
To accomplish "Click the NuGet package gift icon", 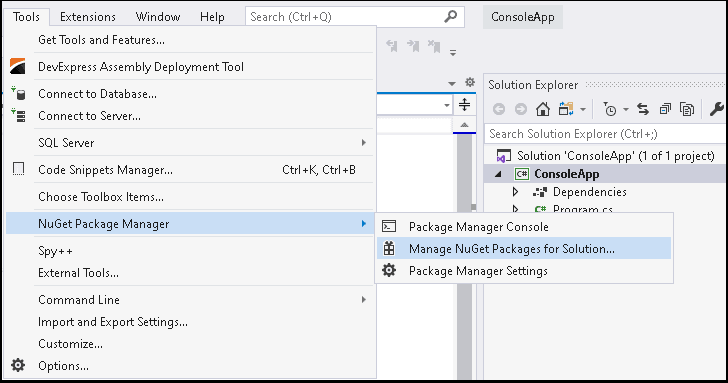I will coord(389,248).
